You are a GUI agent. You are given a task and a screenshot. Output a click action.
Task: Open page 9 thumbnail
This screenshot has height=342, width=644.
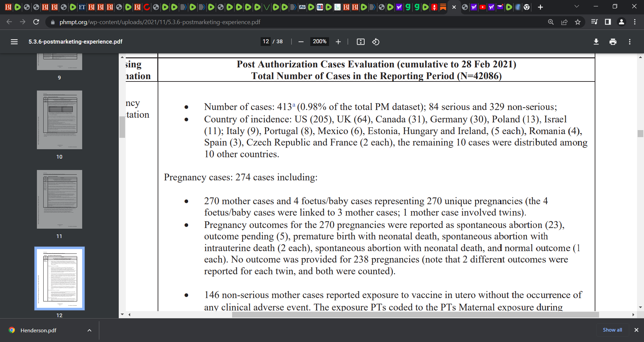pyautogui.click(x=59, y=62)
